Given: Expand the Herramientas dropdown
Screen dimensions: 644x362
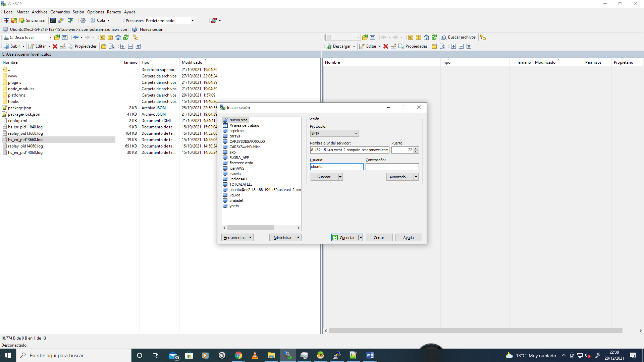Looking at the screenshot, I should point(237,238).
